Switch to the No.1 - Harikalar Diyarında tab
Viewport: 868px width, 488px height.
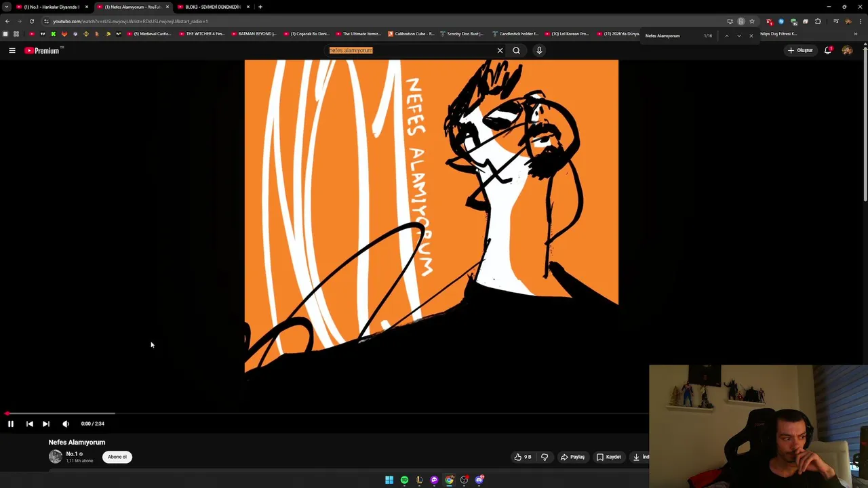coord(52,7)
